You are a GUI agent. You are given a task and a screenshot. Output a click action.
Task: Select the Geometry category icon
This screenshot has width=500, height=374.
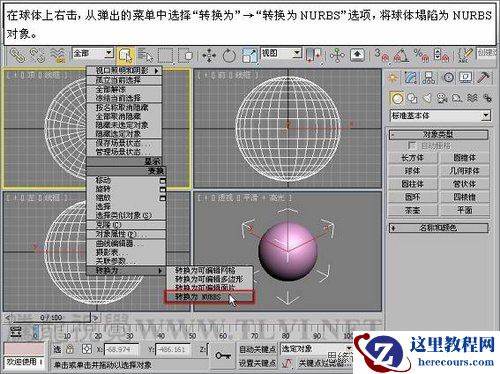[x=397, y=98]
